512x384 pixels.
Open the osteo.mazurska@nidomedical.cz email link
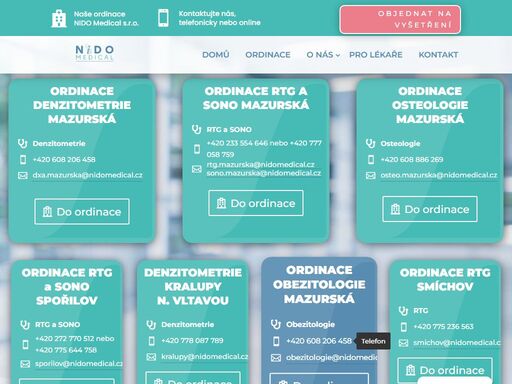click(439, 175)
